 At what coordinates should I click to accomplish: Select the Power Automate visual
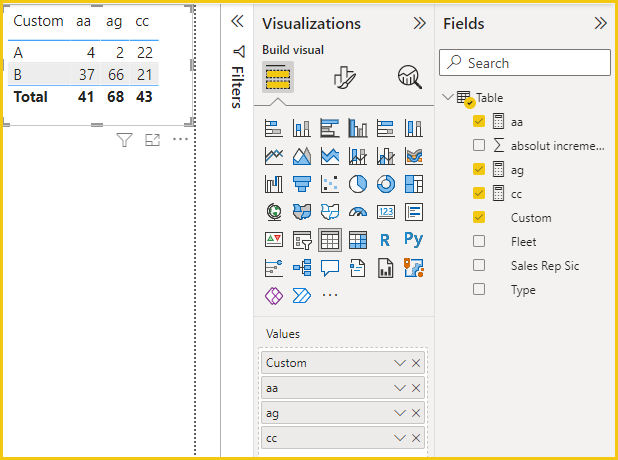click(302, 296)
